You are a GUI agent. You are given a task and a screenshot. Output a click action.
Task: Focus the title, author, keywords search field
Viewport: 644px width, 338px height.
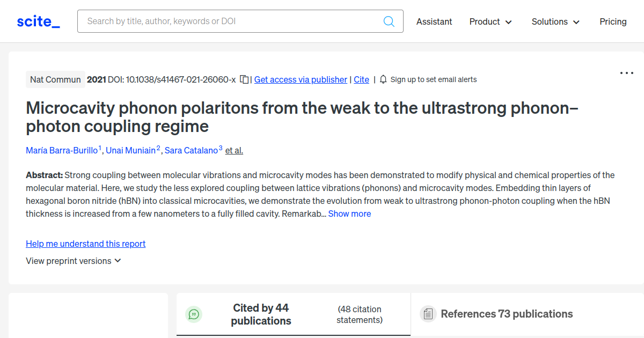[231, 21]
